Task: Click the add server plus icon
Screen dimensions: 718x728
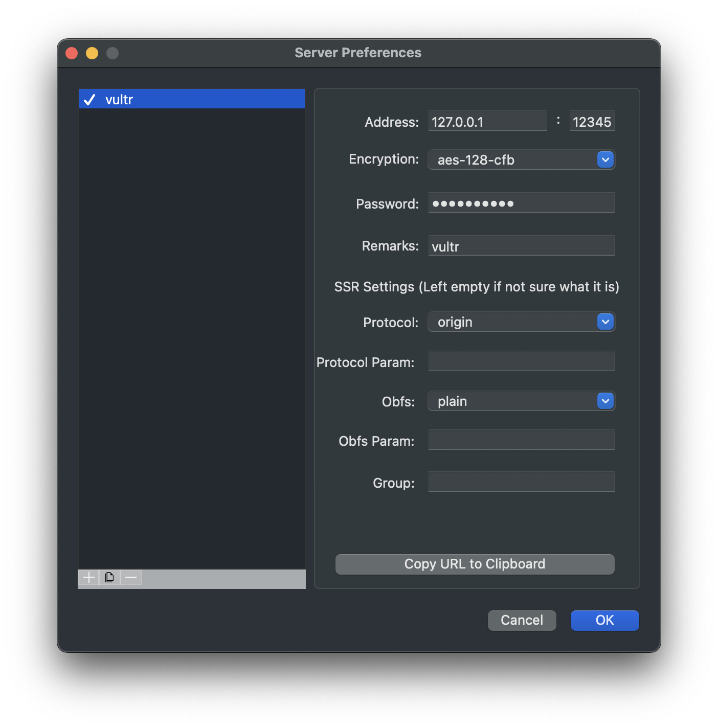Action: click(x=88, y=577)
